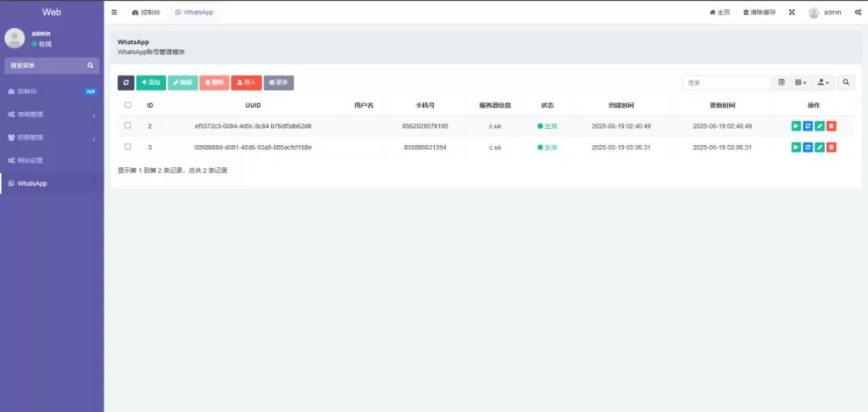Check the checkbox for row ID 3
Viewport: 868px width, 412px height.
coord(128,147)
